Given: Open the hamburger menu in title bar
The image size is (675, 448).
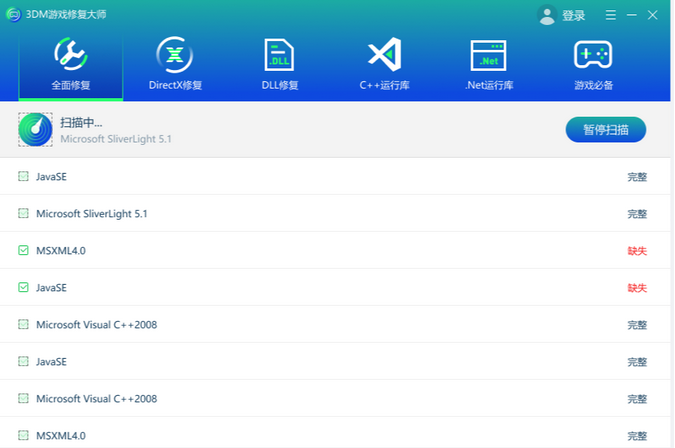Looking at the screenshot, I should 611,15.
